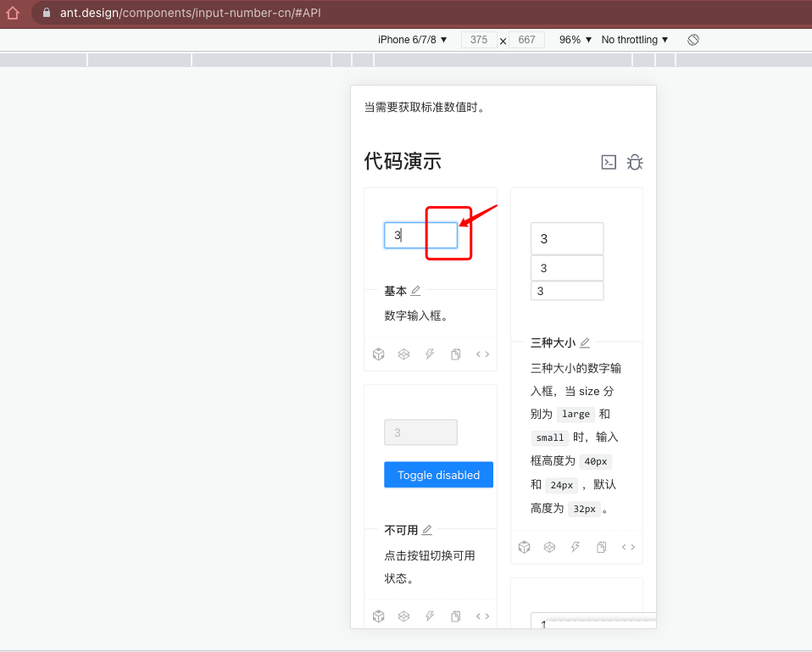The height and width of the screenshot is (652, 812).
Task: Click the default middle size number input
Action: [567, 268]
